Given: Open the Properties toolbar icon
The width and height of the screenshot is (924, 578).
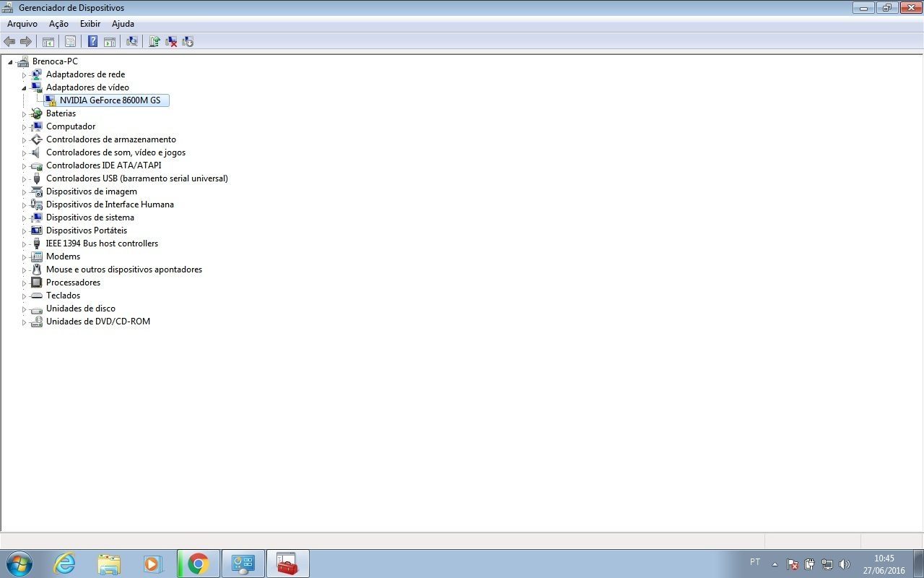Looking at the screenshot, I should pos(70,42).
